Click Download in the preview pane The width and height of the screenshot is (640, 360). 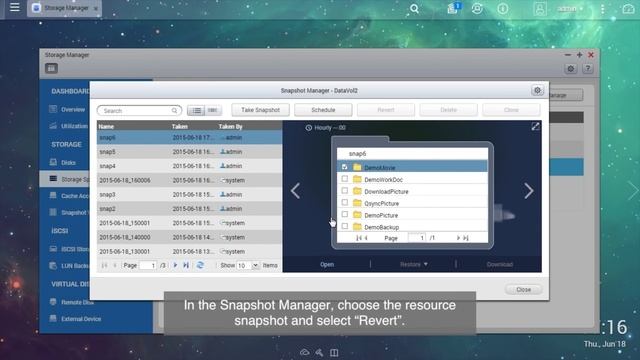click(x=500, y=264)
